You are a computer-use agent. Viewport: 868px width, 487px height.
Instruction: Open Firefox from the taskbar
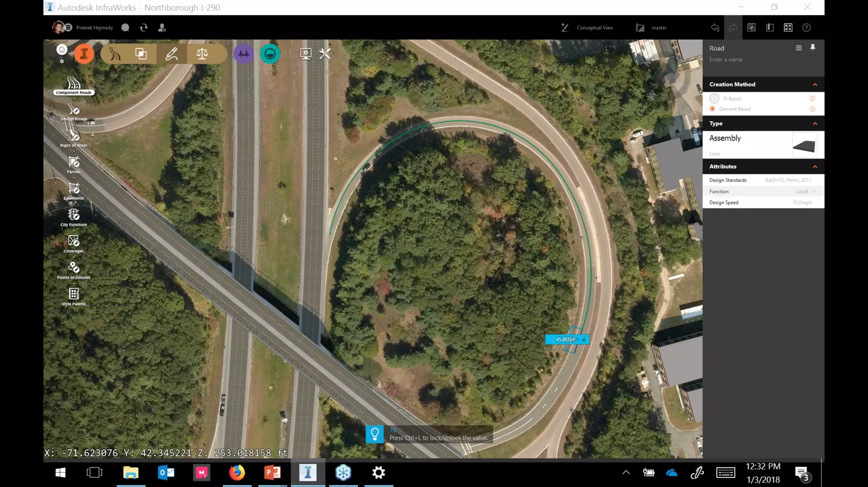237,472
